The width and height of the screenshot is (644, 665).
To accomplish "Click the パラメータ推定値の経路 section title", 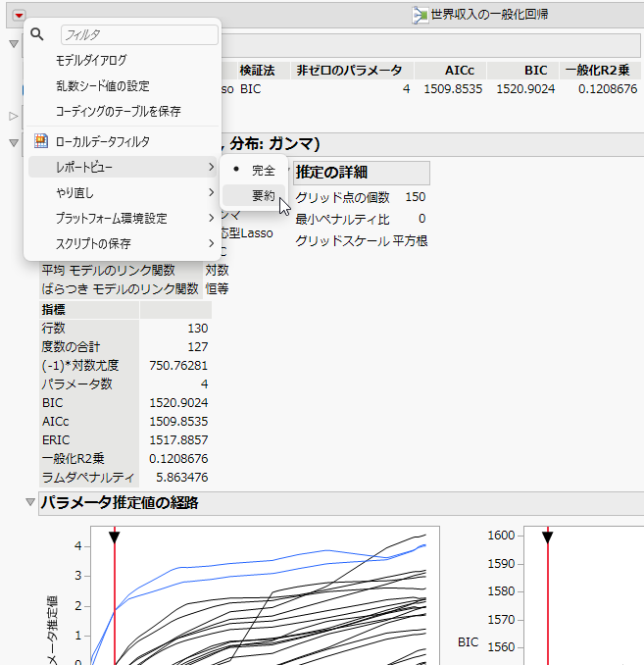I will pyautogui.click(x=120, y=502).
